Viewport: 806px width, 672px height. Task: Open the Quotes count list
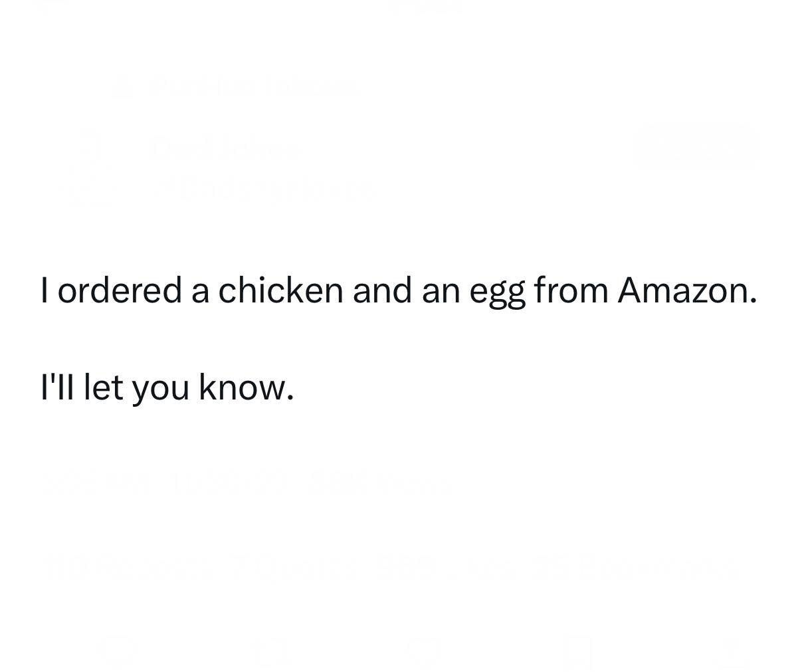(x=296, y=567)
